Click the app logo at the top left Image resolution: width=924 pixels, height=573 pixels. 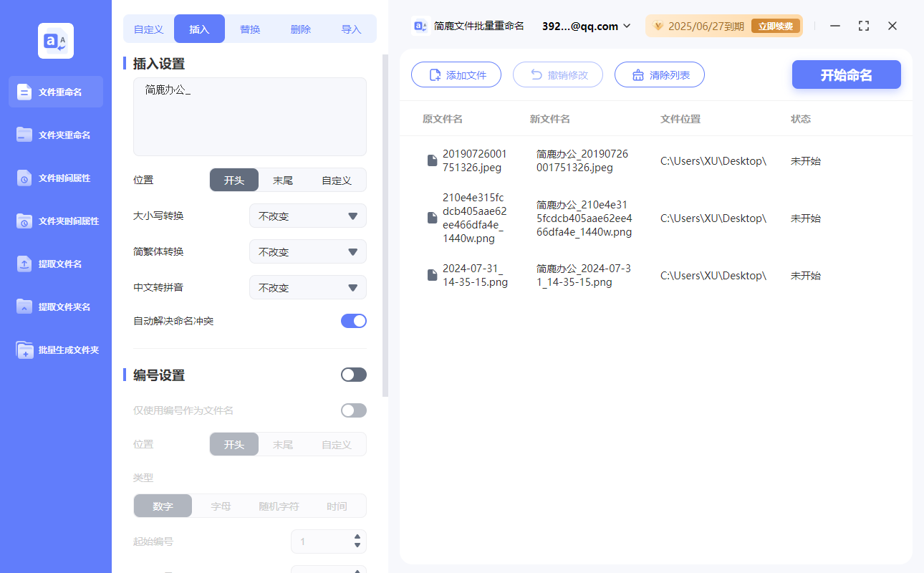click(x=55, y=40)
